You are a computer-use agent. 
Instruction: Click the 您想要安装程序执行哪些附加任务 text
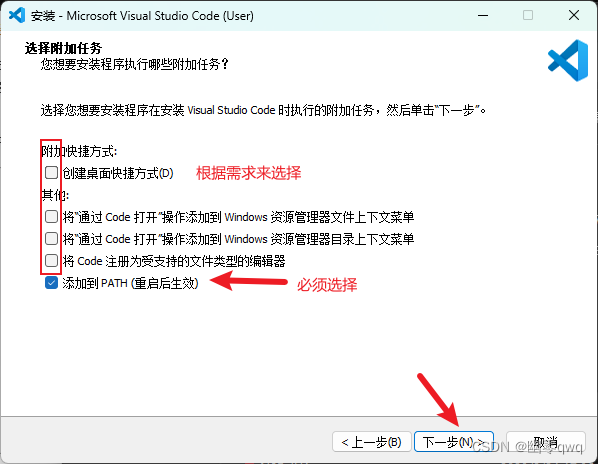coord(135,64)
